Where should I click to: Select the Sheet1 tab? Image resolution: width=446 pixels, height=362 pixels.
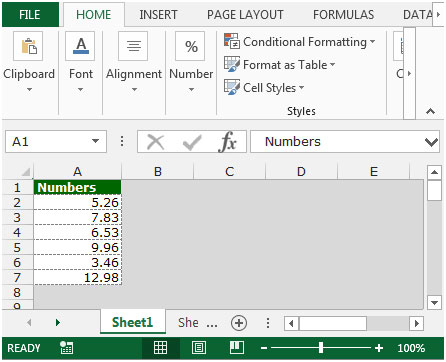(132, 322)
